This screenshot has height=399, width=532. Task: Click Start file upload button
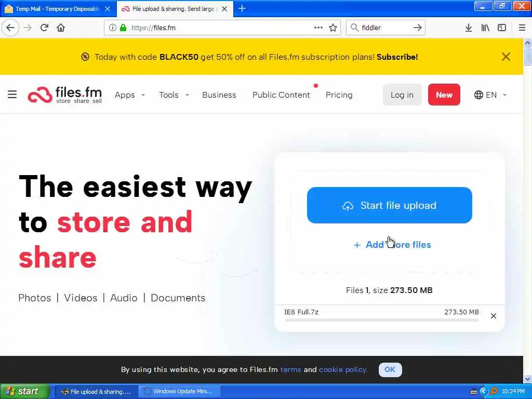tap(389, 205)
